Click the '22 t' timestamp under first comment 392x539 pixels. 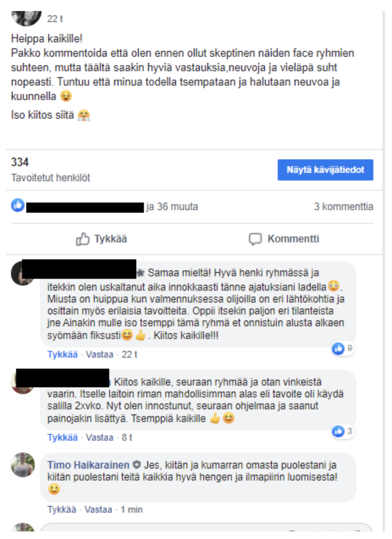130,355
